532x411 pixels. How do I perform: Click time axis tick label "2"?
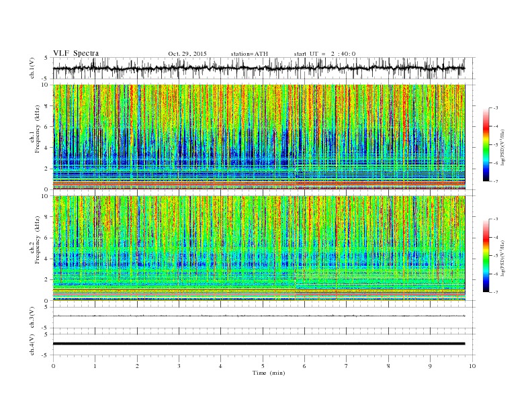(x=137, y=366)
